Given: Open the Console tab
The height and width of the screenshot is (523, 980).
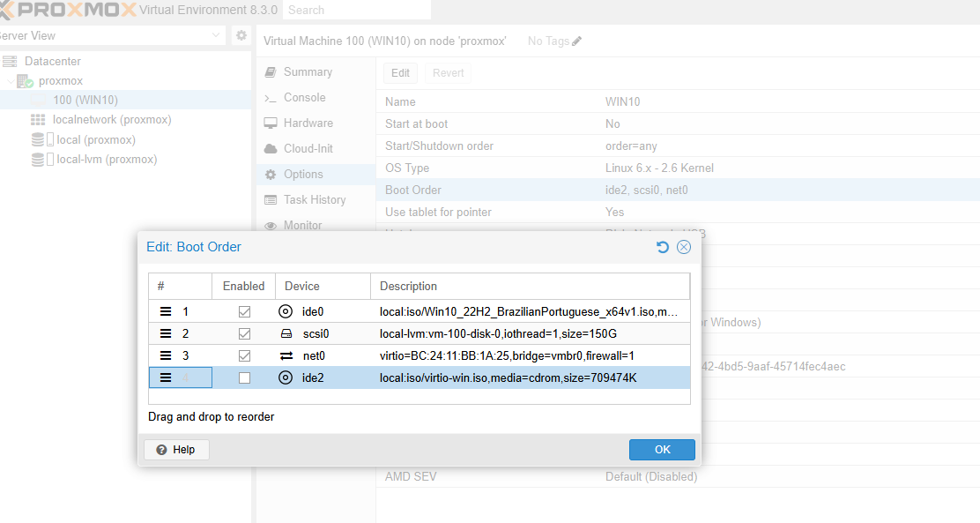Looking at the screenshot, I should (316, 98).
